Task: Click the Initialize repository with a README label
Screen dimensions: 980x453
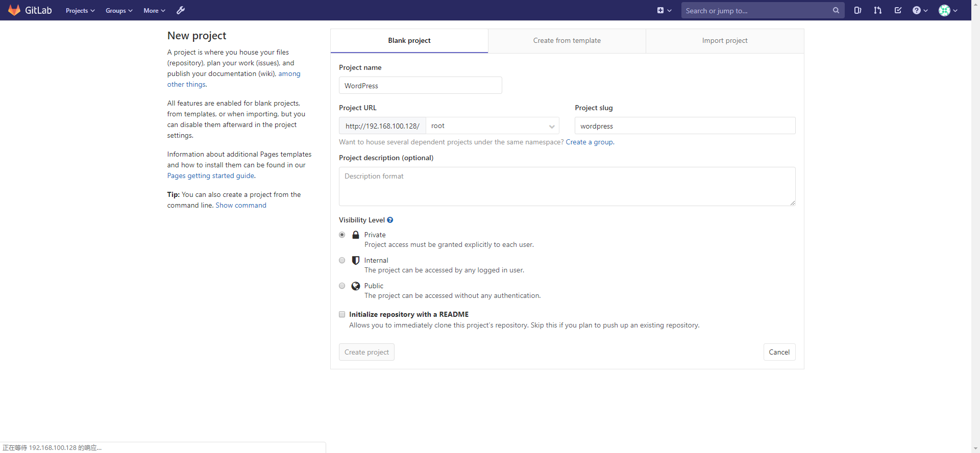Action: (x=409, y=314)
